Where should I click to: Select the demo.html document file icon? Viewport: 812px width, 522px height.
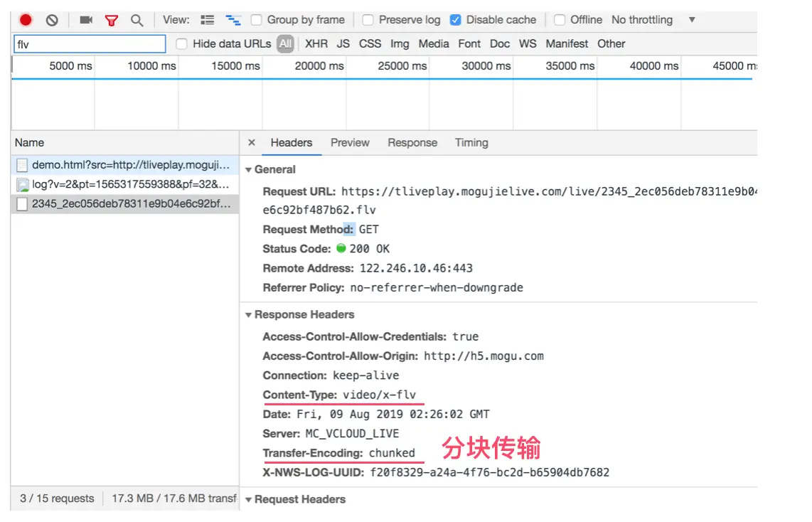[22, 165]
